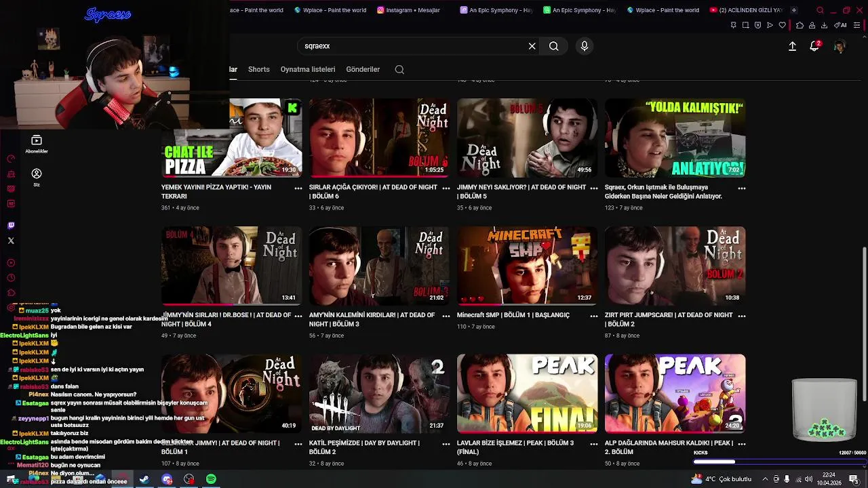Open Twitch from browser sidebar

(11, 226)
